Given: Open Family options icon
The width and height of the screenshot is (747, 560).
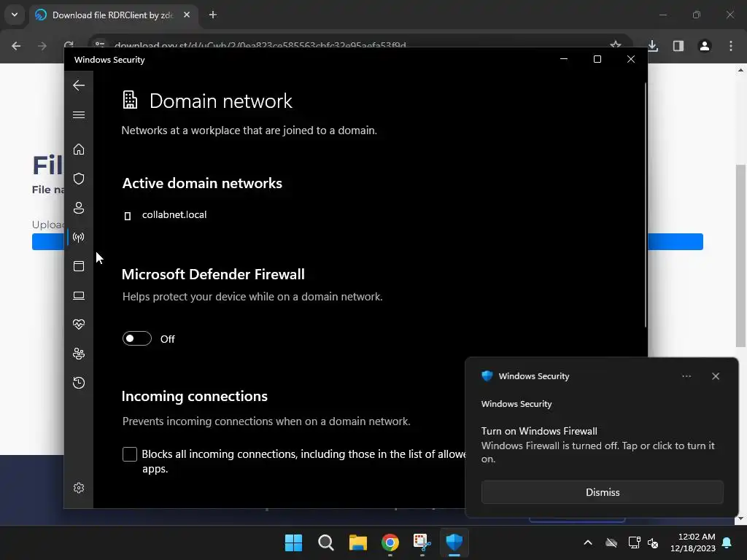Looking at the screenshot, I should click(79, 354).
